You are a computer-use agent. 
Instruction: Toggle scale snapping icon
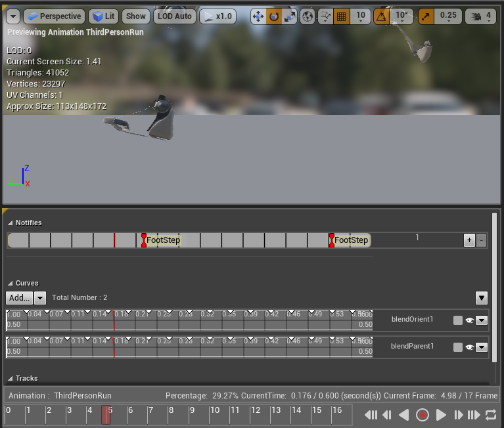pos(426,16)
